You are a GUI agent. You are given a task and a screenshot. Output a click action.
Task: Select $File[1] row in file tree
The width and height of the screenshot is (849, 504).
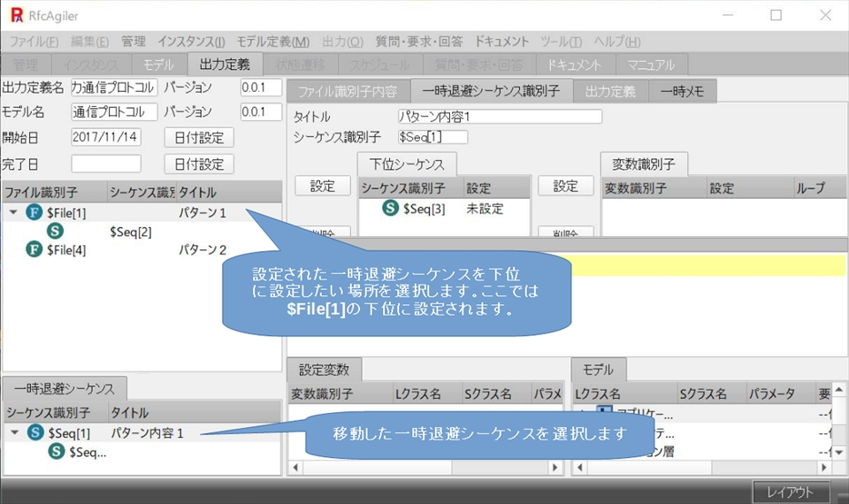(141, 213)
